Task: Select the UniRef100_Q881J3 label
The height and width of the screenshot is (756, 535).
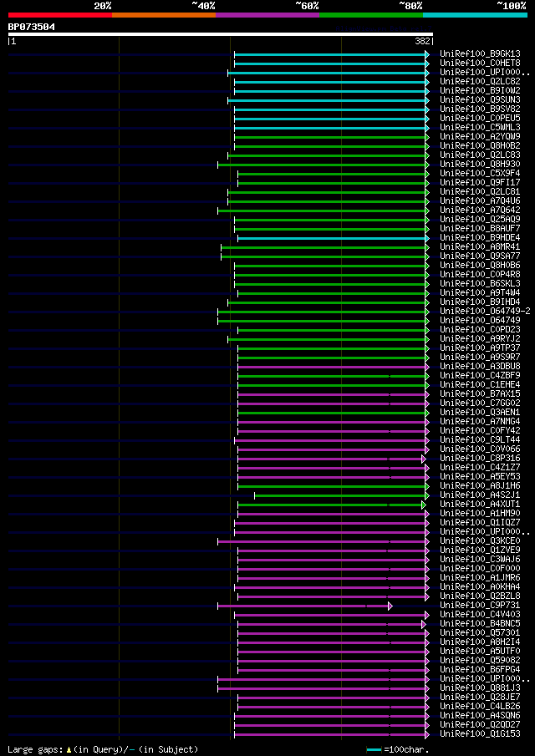Action: point(480,688)
